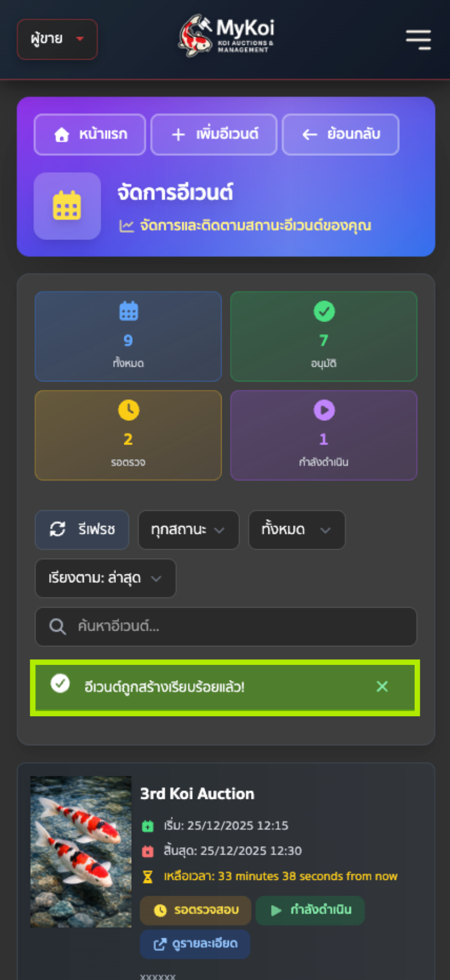
Task: Open the hamburger menu
Action: pos(418,39)
